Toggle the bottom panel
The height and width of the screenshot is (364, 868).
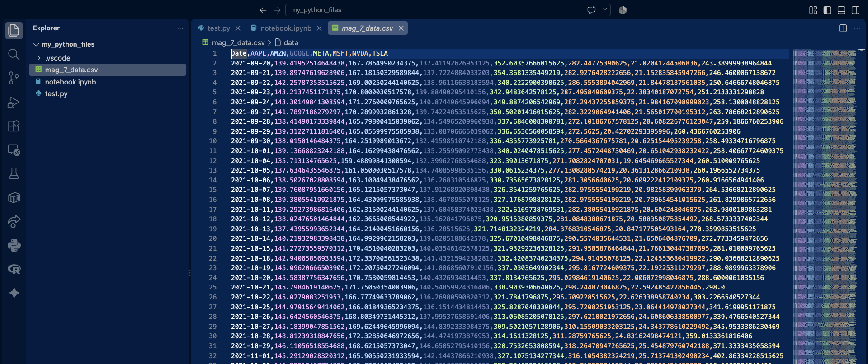coord(841,10)
